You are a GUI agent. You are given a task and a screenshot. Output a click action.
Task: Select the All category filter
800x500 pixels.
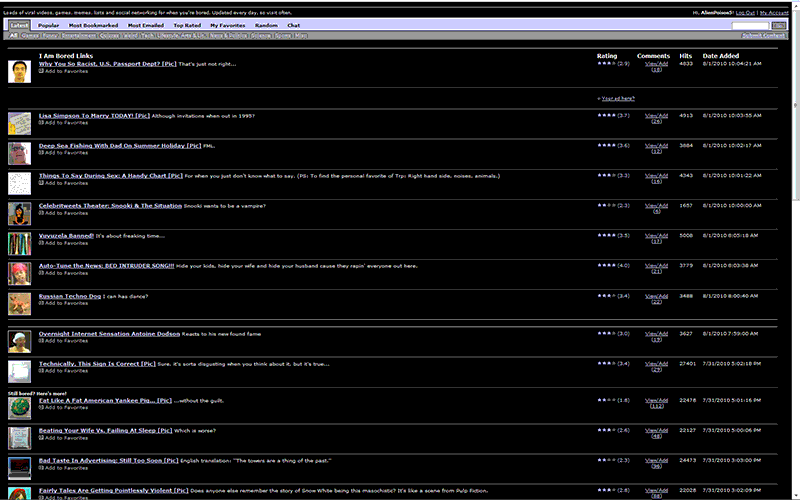tap(13, 36)
